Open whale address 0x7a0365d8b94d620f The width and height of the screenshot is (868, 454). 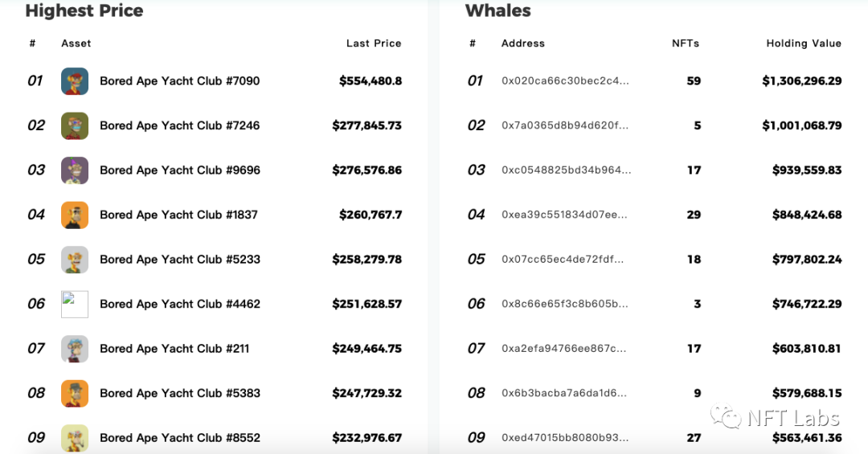coord(565,125)
